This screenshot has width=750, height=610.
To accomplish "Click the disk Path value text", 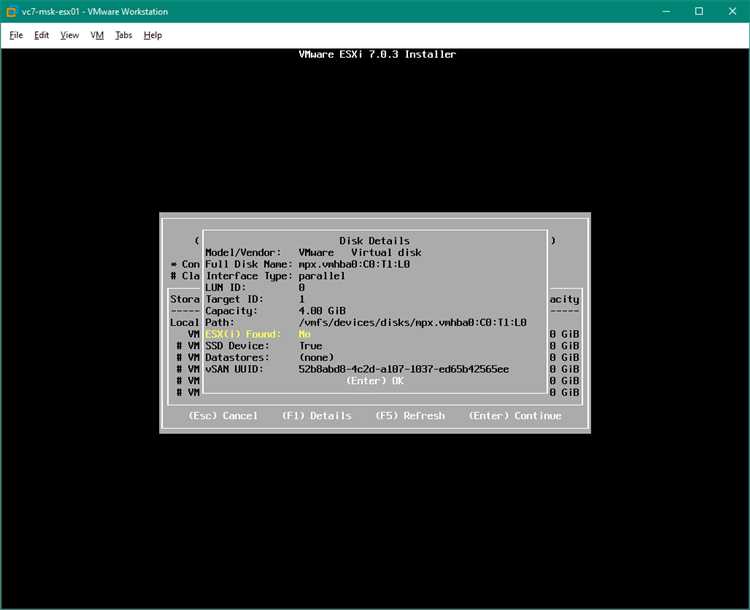I will (x=412, y=322).
